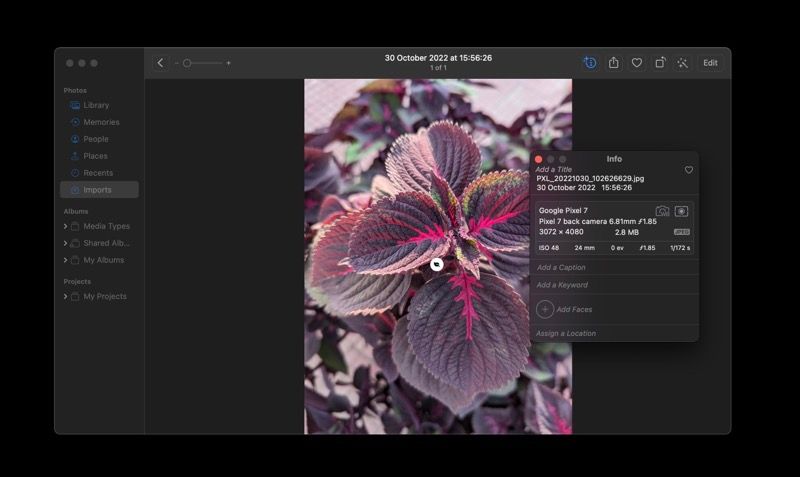Open the People section in sidebar
The width and height of the screenshot is (800, 477).
[x=96, y=139]
